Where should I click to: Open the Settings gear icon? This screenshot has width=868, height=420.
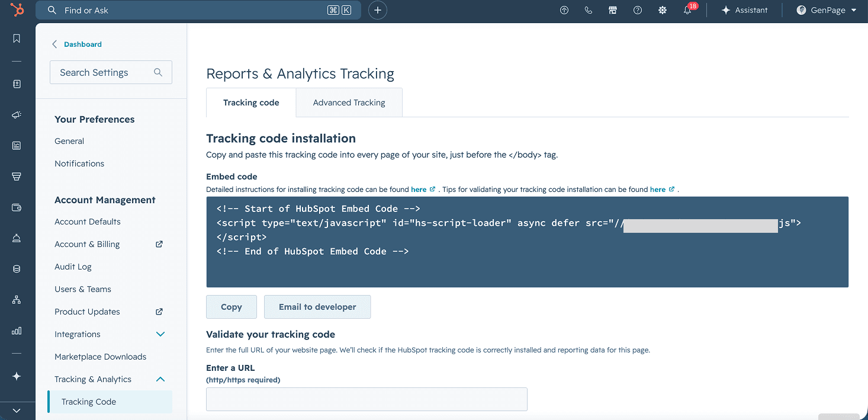(x=663, y=10)
